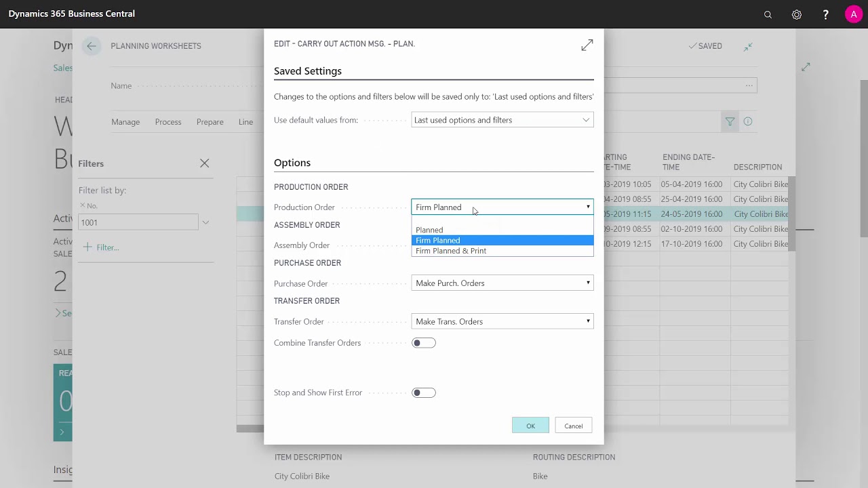Image resolution: width=868 pixels, height=488 pixels.
Task: Open the help question mark icon
Action: pyautogui.click(x=825, y=14)
